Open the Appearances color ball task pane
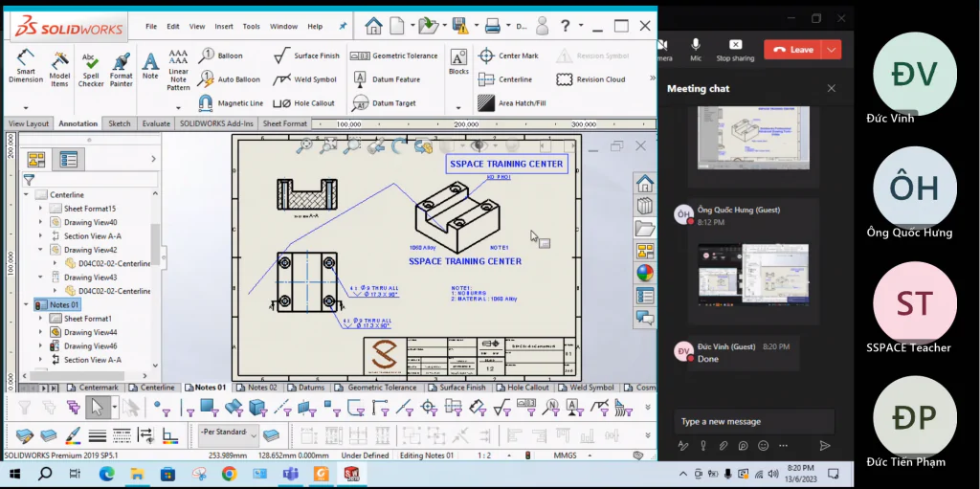The image size is (980, 489). 645,274
